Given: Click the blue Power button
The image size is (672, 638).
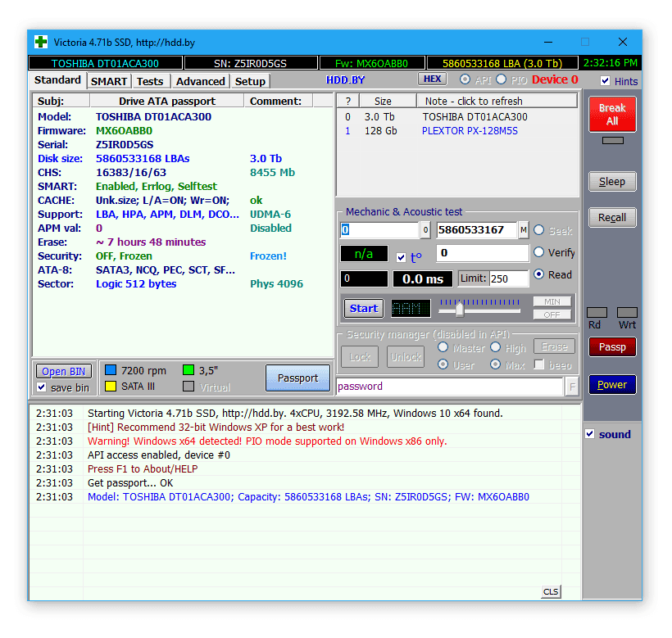Looking at the screenshot, I should pos(612,384).
